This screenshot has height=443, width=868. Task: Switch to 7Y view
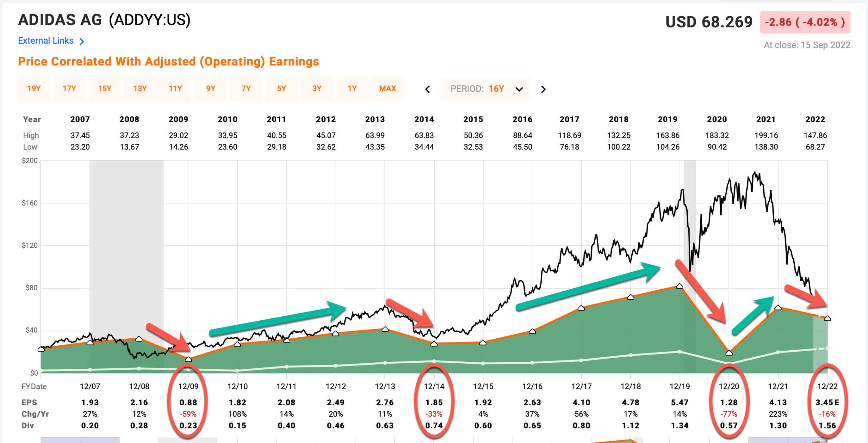246,89
